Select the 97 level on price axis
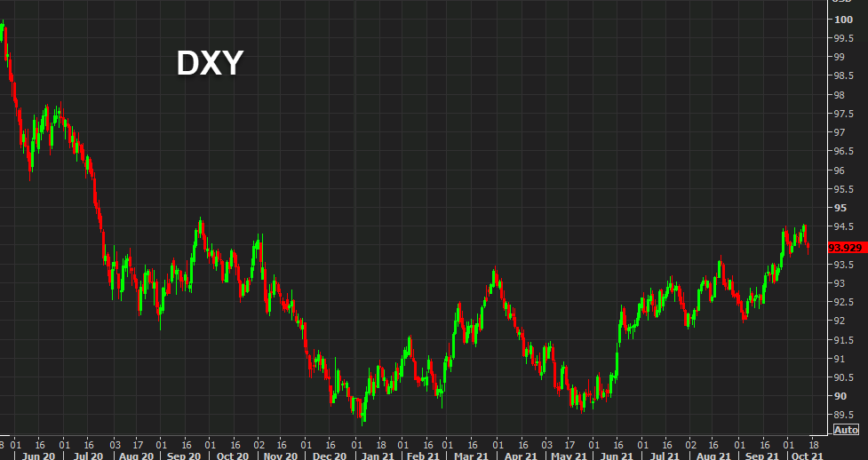The image size is (868, 460). (840, 132)
